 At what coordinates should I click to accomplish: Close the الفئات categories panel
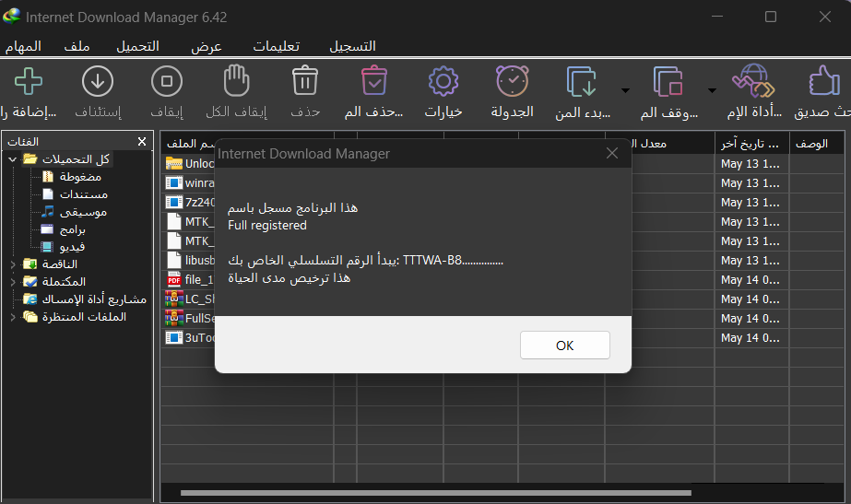point(142,142)
